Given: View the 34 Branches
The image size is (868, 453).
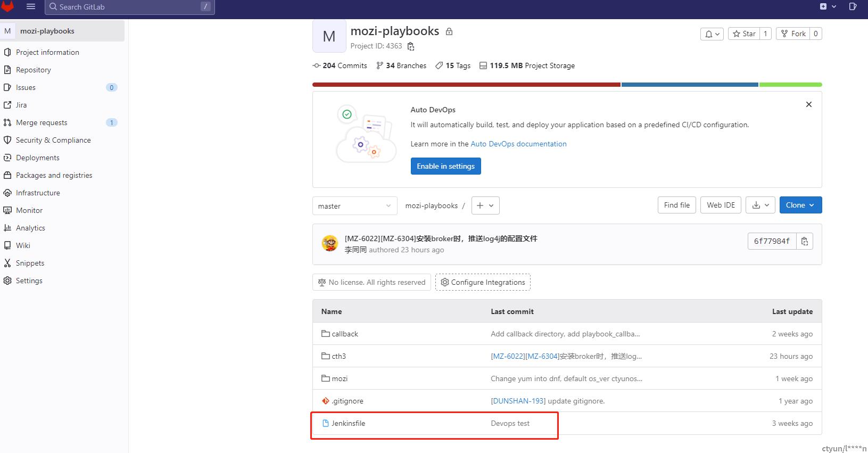Looking at the screenshot, I should [x=401, y=65].
